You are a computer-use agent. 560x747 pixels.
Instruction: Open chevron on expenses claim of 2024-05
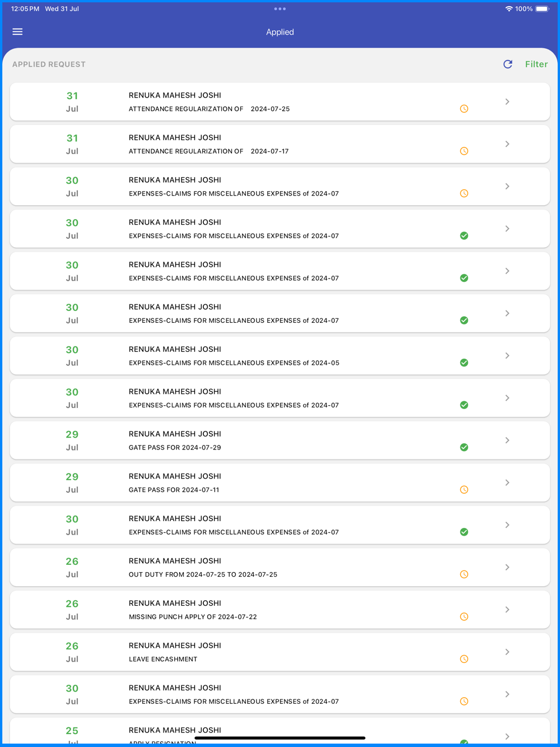point(507,356)
